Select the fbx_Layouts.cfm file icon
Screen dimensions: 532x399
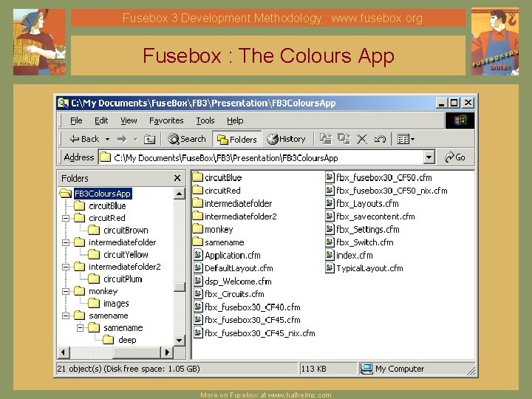point(330,203)
